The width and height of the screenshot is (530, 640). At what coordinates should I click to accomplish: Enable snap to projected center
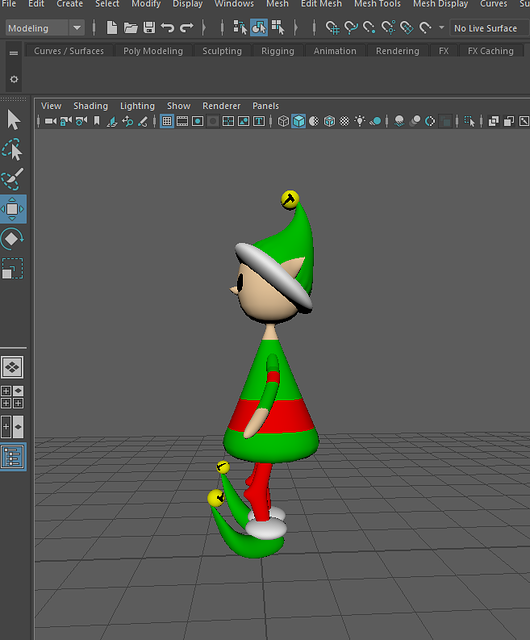388,28
